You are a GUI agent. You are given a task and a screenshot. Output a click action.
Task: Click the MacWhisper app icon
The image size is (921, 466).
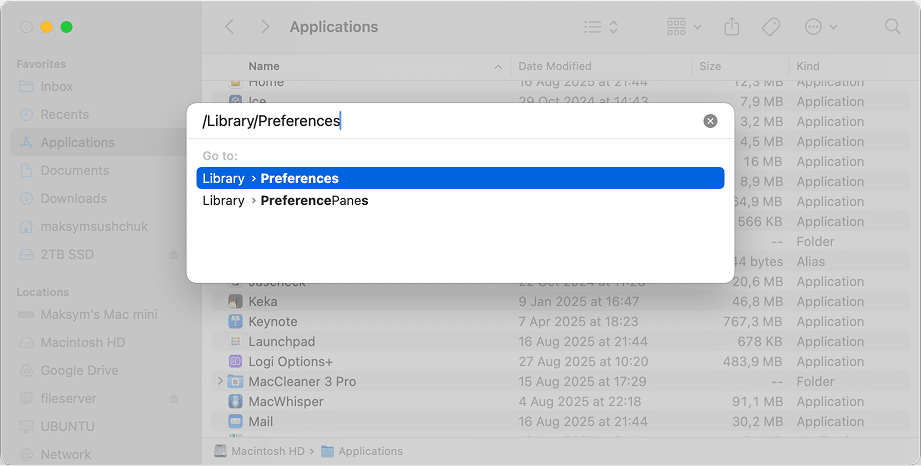tap(235, 401)
